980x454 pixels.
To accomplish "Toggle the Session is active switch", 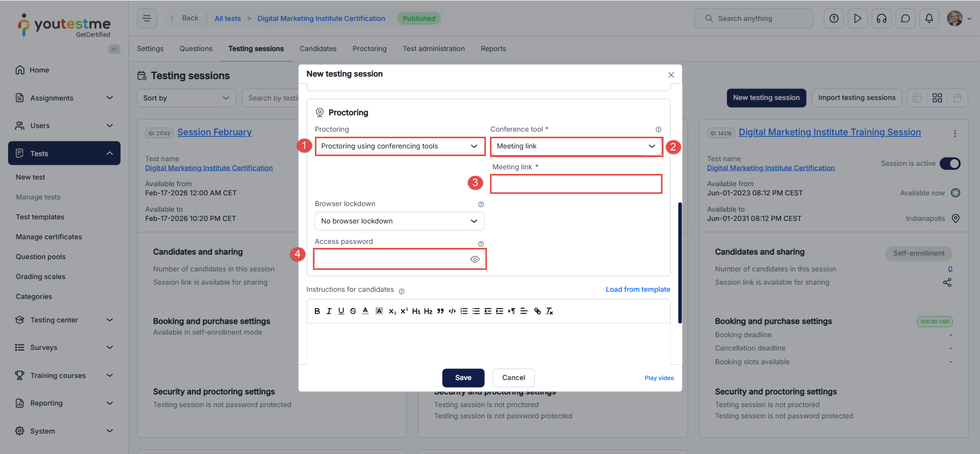I will 950,163.
